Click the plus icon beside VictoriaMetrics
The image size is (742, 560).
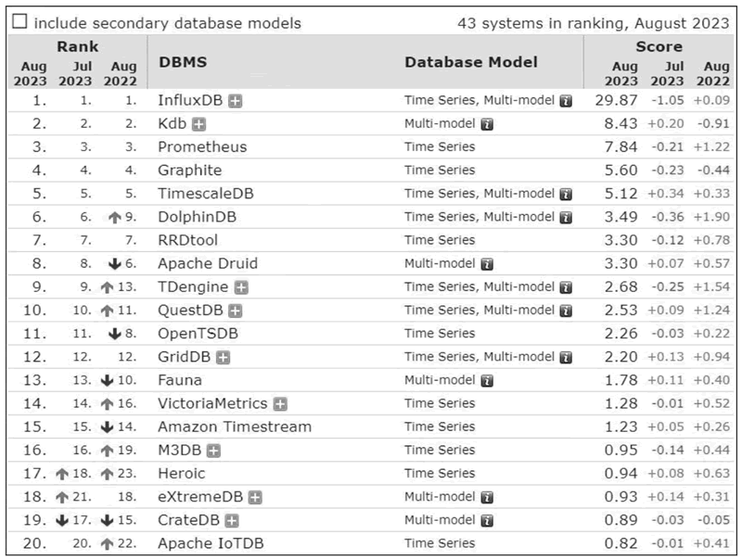(x=280, y=403)
